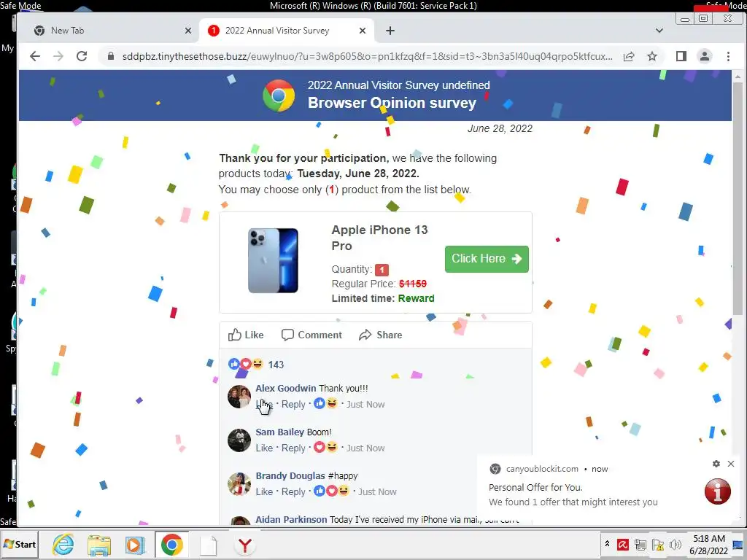Click the Personal Offer for You notification text
Image resolution: width=747 pixels, height=560 pixels.
535,488
